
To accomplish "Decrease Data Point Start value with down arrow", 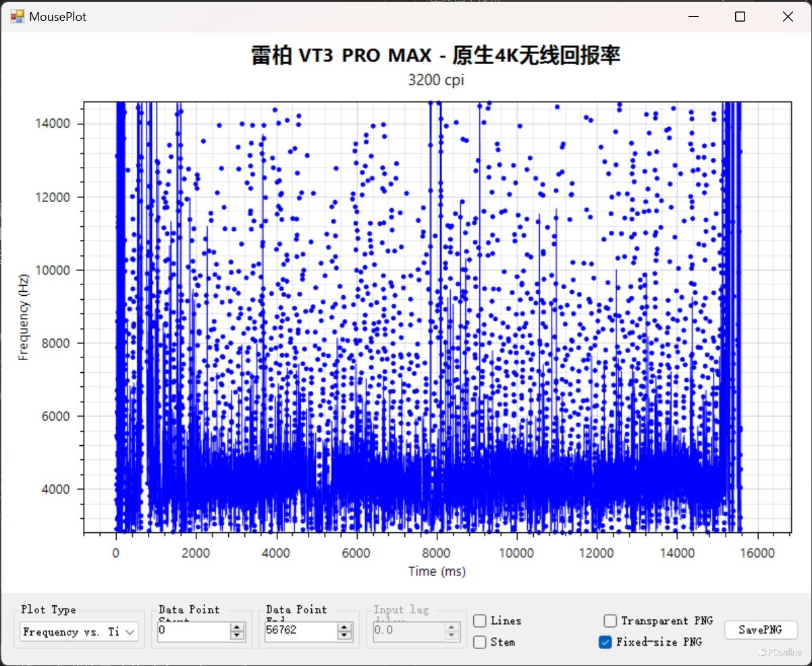I will (238, 636).
